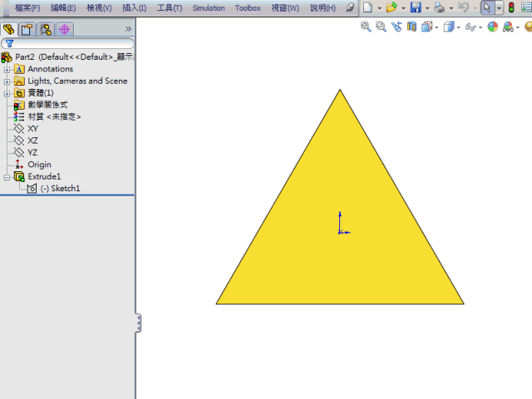Open the View Orientation dropdown arrow
The width and height of the screenshot is (532, 399).
point(436,27)
